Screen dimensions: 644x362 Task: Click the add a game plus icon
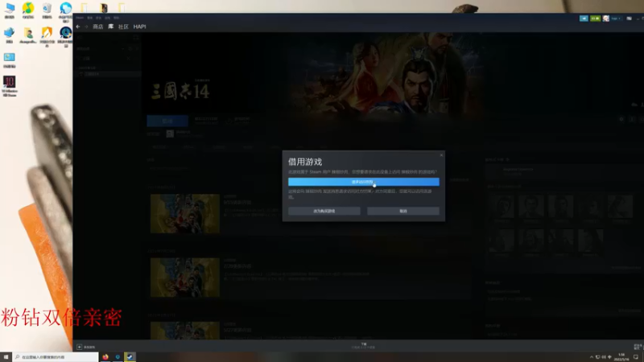tap(79, 348)
